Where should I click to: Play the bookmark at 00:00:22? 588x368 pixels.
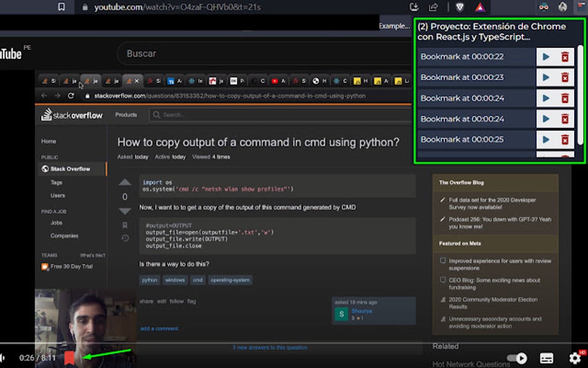point(544,57)
